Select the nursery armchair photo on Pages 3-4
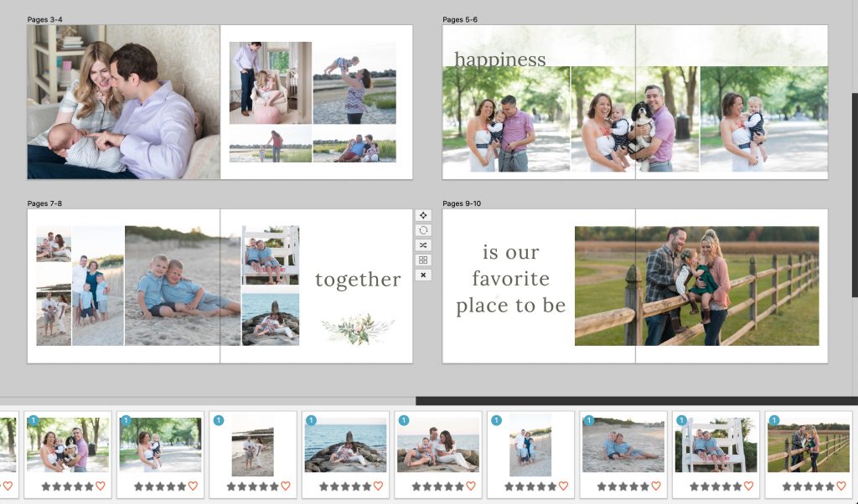858x504 pixels. (271, 83)
